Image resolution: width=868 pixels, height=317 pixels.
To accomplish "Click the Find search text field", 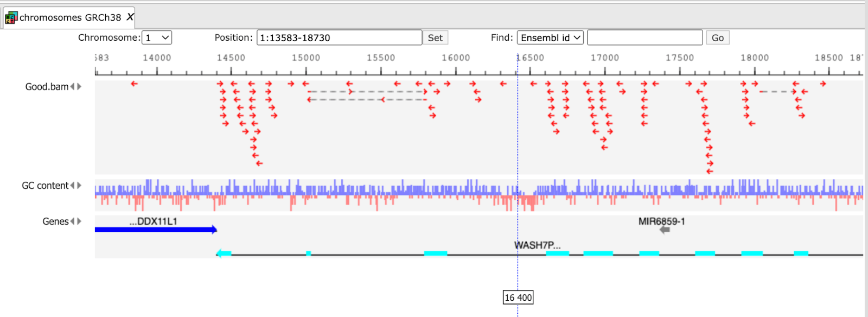I will pyautogui.click(x=644, y=37).
